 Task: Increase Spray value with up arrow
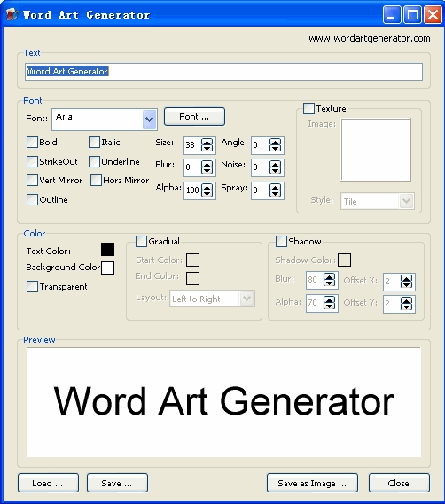click(x=275, y=186)
